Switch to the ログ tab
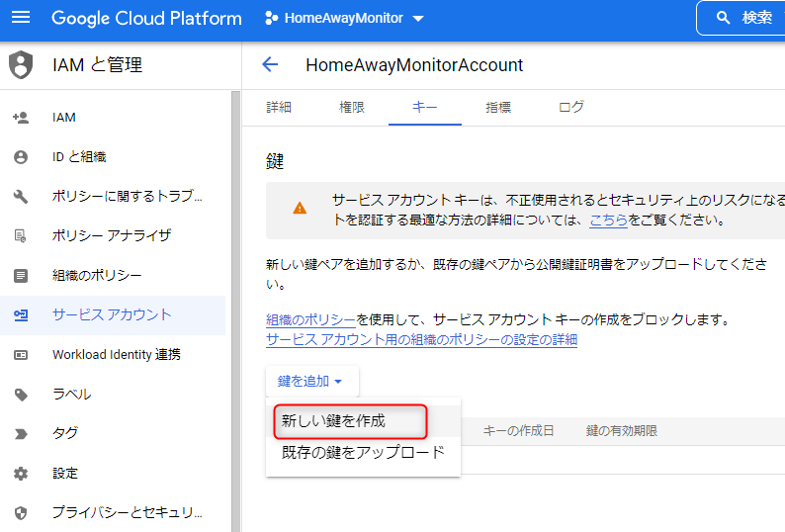The height and width of the screenshot is (532, 785). pos(571,107)
